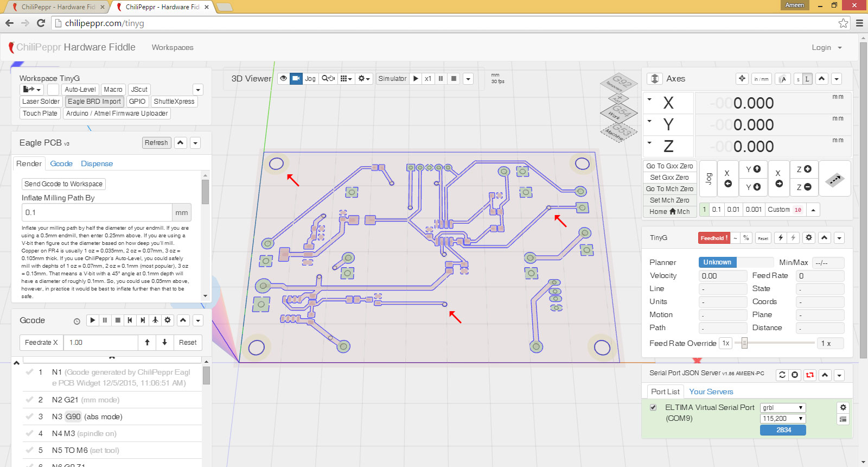This screenshot has height=467, width=868.
Task: Click the Inflate Milling Path input field
Action: click(98, 213)
